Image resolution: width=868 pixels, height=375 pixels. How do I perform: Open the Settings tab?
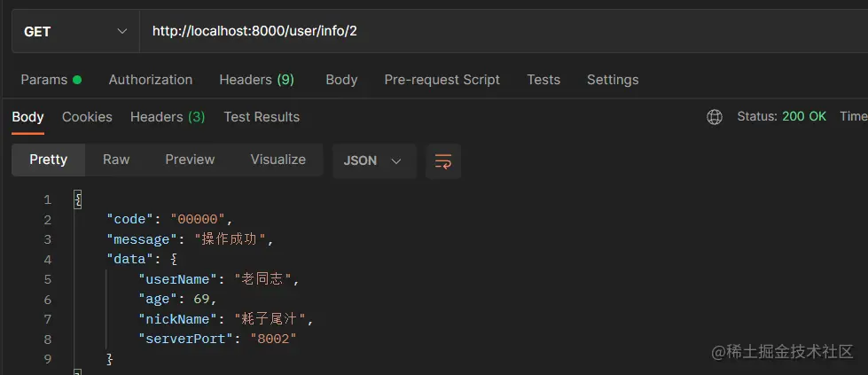613,80
